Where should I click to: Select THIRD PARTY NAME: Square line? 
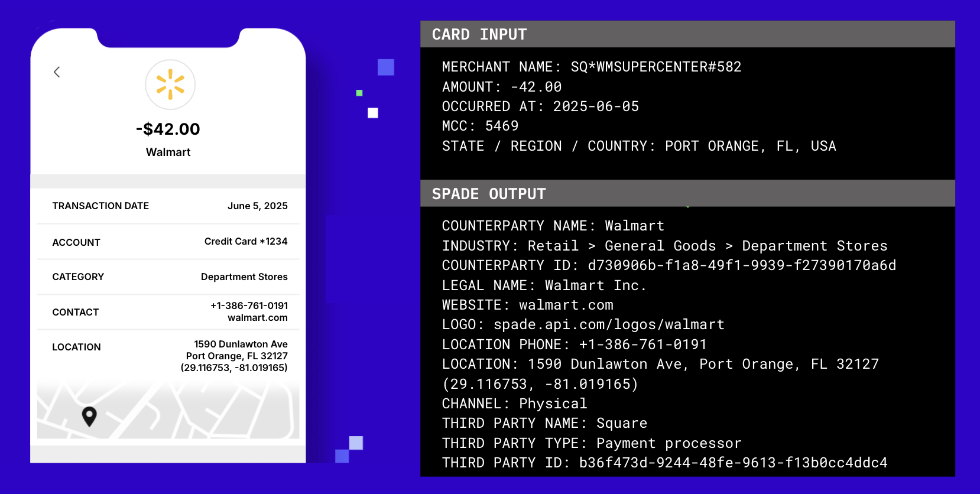[x=544, y=423]
